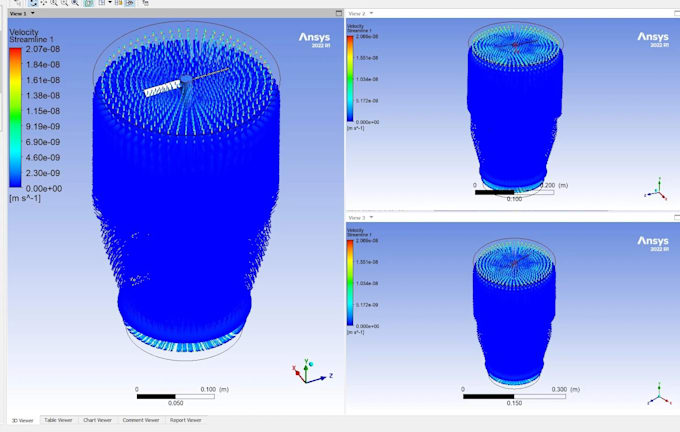680x432 pixels.
Task: Switch to the 3D Viewer tab
Action: coord(23,420)
